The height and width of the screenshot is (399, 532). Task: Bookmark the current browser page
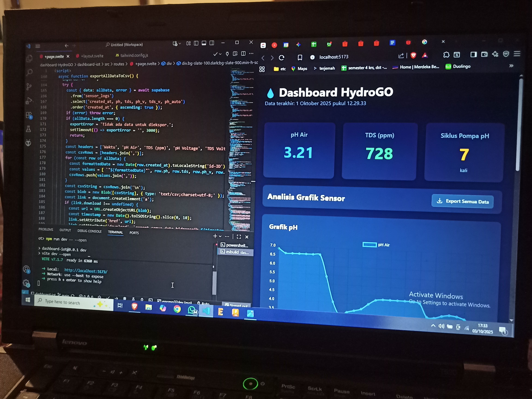pos(300,57)
